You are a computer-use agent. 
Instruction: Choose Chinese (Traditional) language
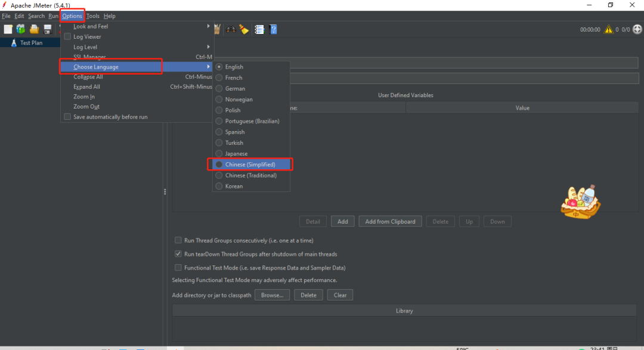[x=251, y=175]
